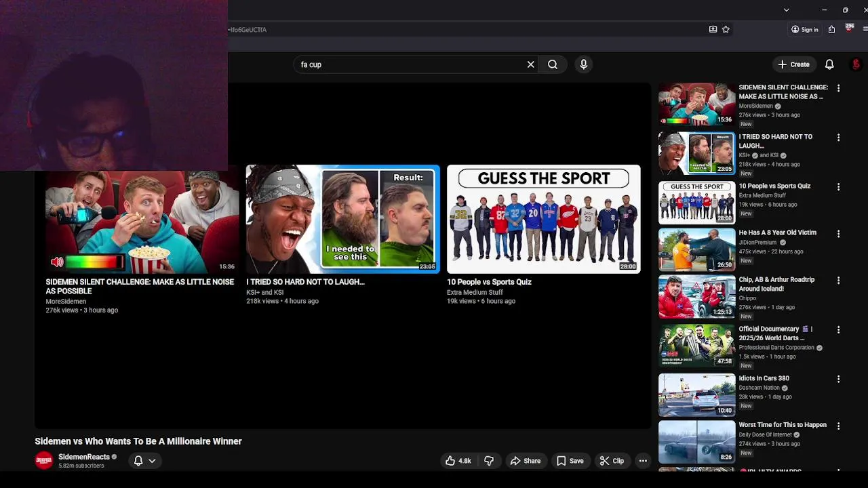Open options for 10 People vs Sports Quiz
This screenshot has width=868, height=488.
pyautogui.click(x=838, y=186)
